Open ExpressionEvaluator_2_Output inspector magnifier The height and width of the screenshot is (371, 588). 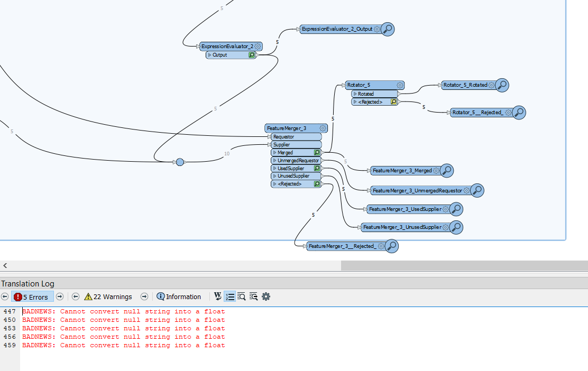pyautogui.click(x=388, y=29)
